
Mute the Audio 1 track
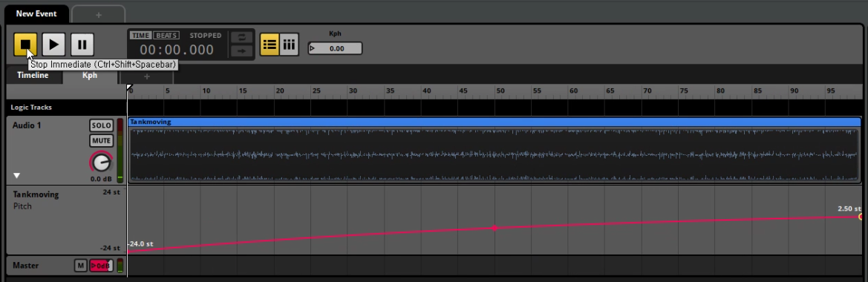point(101,140)
